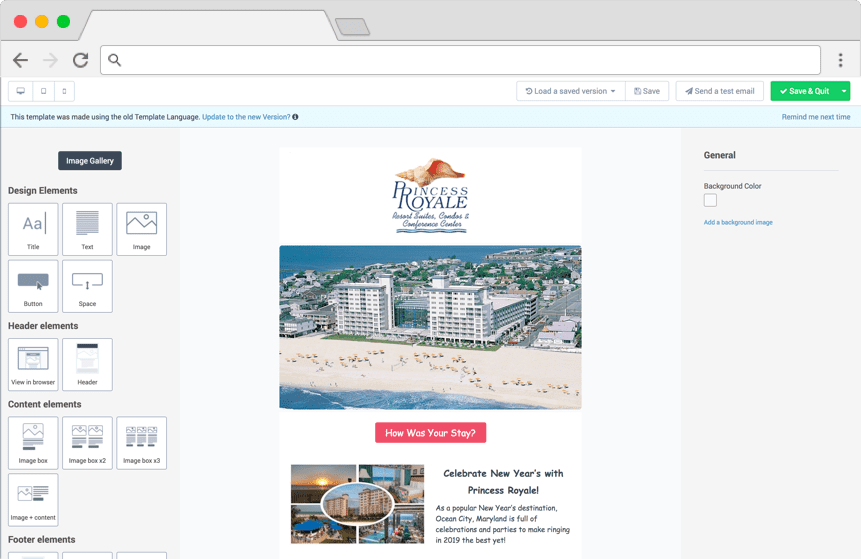
Task: Switch to tablet preview icon
Action: coord(43,91)
